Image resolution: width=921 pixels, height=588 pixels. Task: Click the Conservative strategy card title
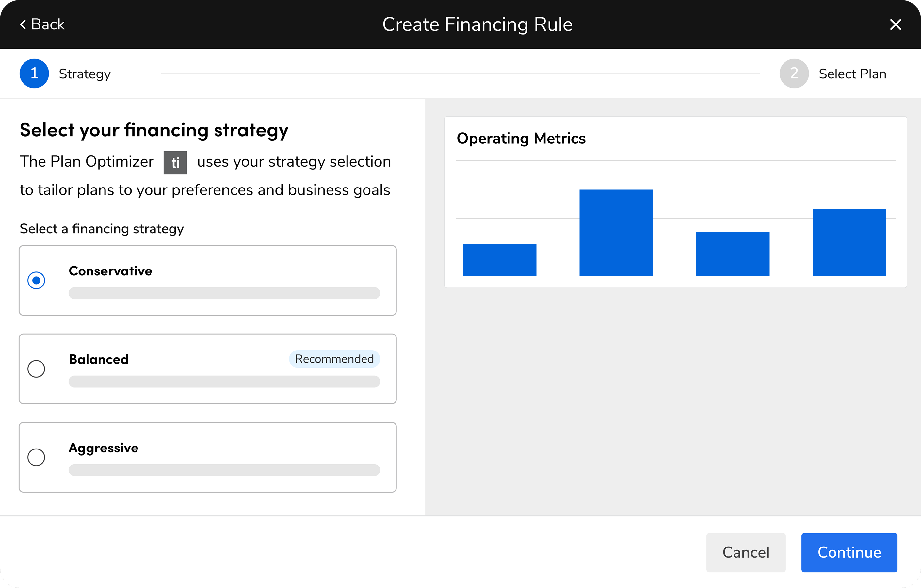click(110, 271)
